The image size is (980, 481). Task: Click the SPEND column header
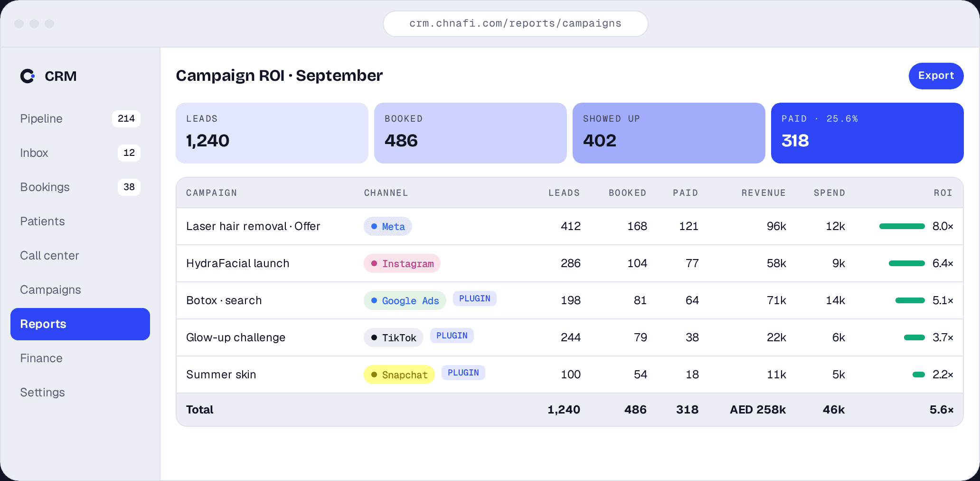829,193
